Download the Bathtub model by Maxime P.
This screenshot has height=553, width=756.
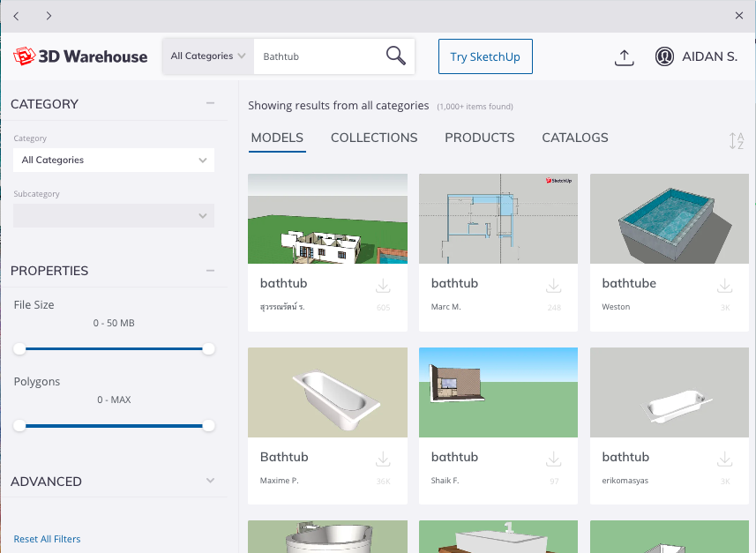click(383, 458)
